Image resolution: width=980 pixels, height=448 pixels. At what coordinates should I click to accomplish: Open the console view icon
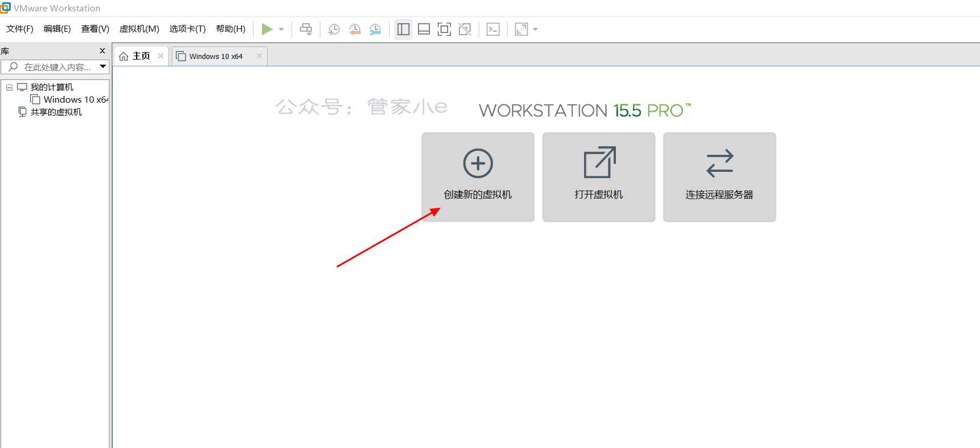click(493, 29)
